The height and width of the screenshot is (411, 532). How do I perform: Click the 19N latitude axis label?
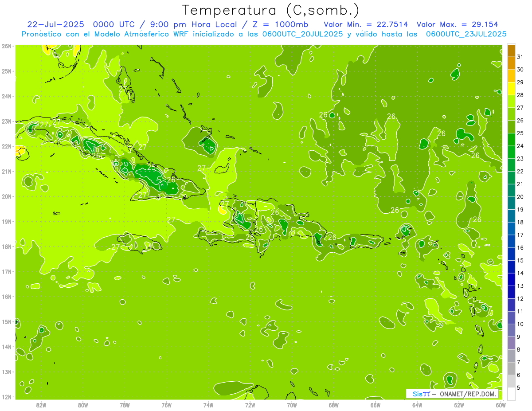[x=7, y=221]
